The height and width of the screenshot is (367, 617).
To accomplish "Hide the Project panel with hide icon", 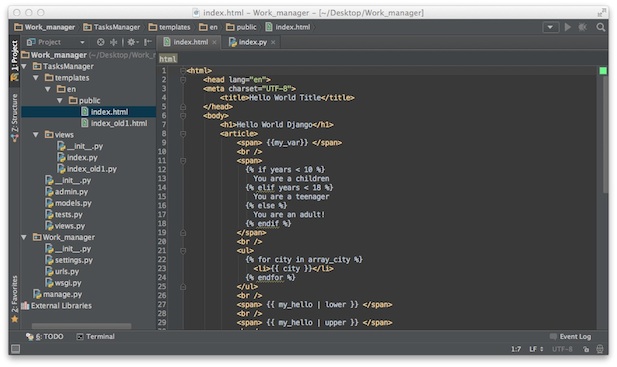I will [x=148, y=42].
